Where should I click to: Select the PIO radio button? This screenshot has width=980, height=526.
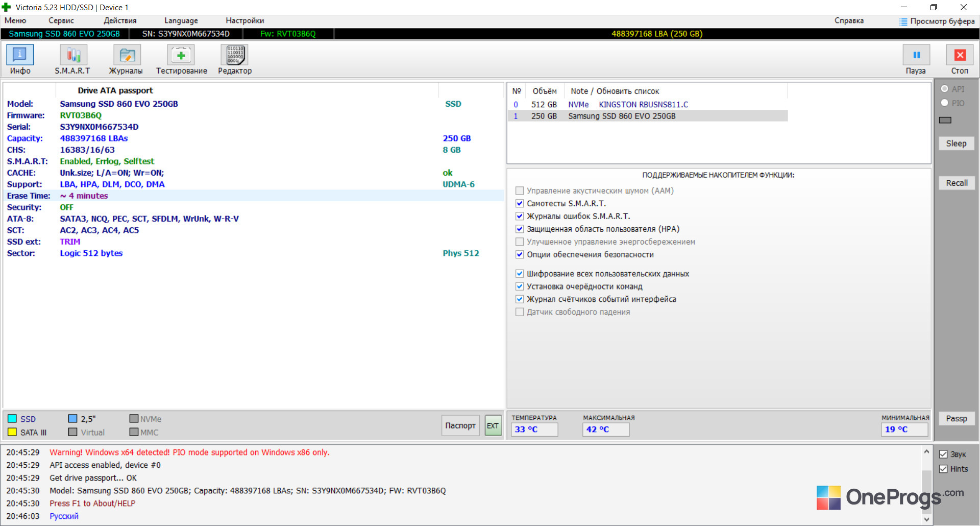coord(945,103)
